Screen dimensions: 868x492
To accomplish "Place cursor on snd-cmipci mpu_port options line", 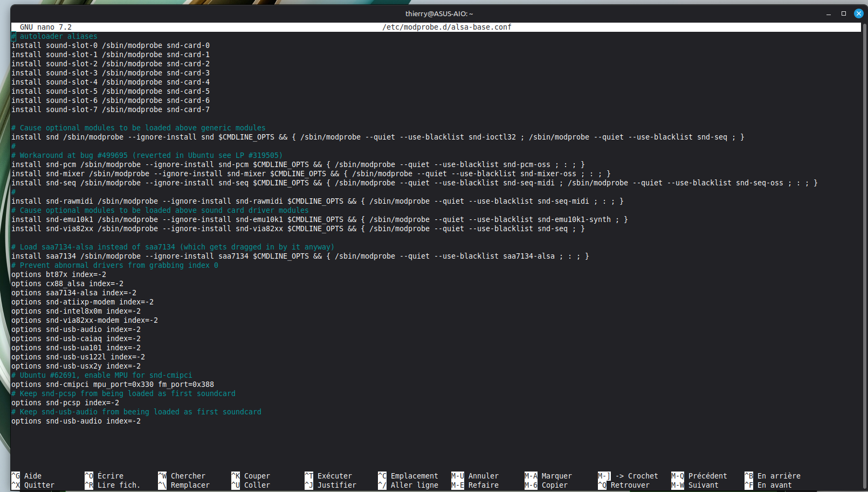I will [x=112, y=384].
